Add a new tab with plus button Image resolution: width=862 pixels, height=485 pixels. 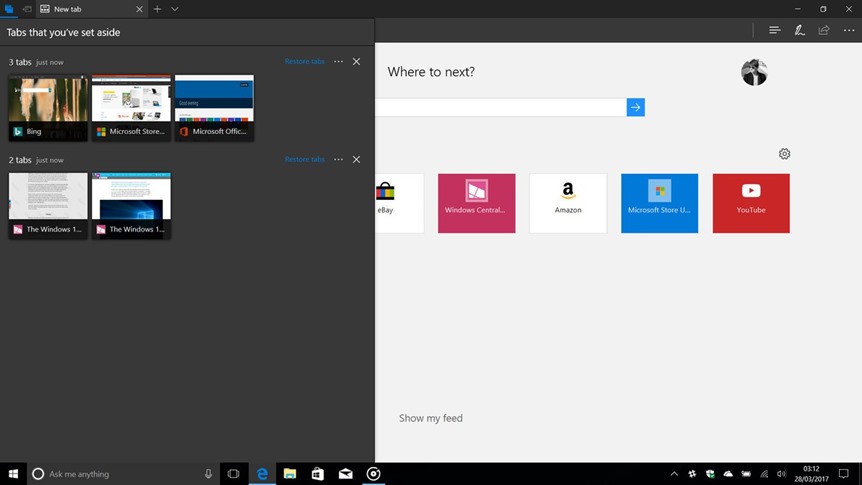click(x=157, y=9)
